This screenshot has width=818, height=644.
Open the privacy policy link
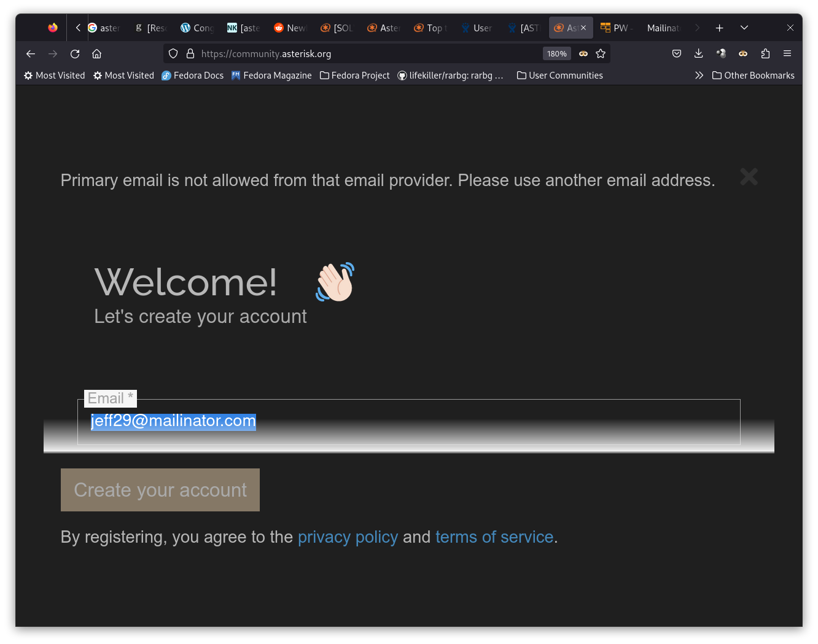[348, 537]
